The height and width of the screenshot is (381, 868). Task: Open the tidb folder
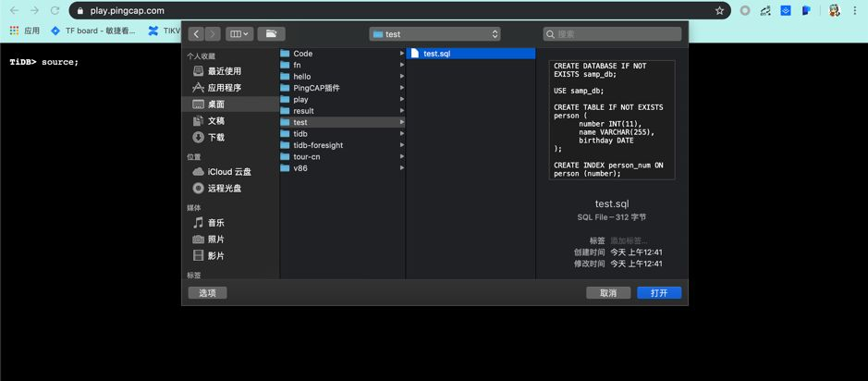click(x=342, y=134)
